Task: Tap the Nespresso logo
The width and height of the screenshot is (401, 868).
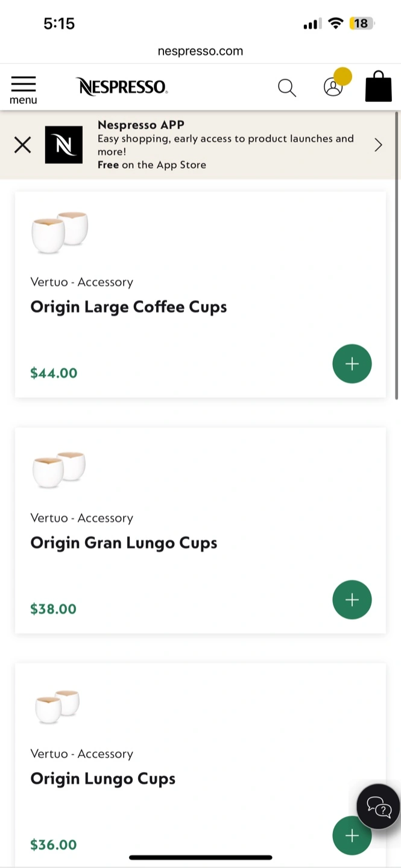Action: (122, 87)
